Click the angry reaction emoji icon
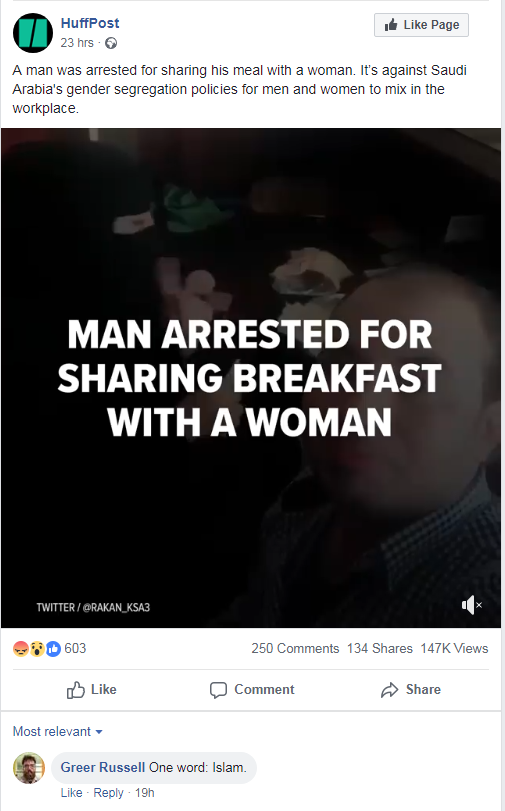 tap(21, 649)
